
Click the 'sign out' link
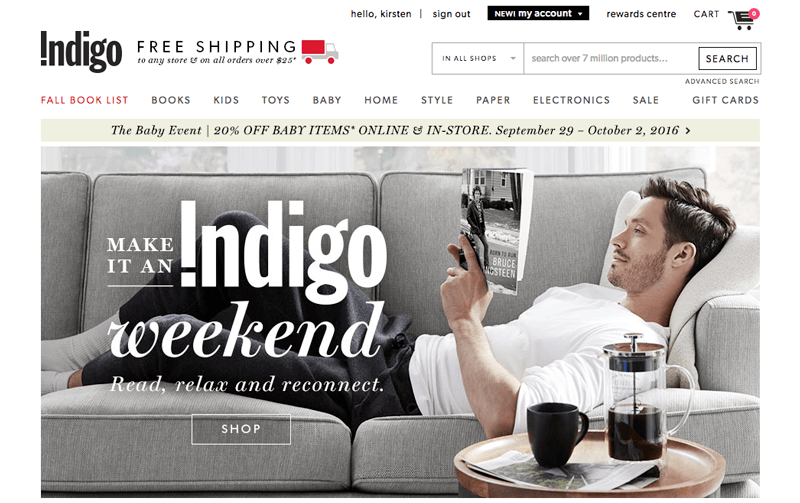pos(452,14)
